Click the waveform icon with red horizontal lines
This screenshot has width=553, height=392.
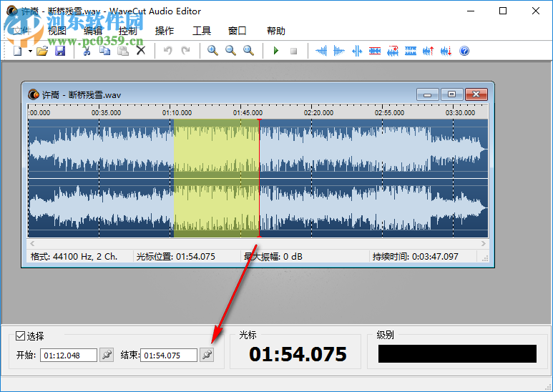[x=375, y=51]
